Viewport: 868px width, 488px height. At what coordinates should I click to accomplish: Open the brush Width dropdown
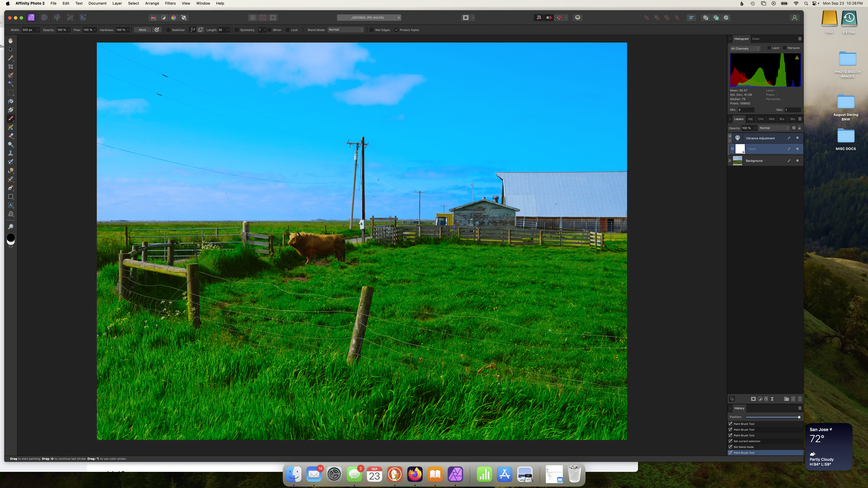(x=38, y=30)
